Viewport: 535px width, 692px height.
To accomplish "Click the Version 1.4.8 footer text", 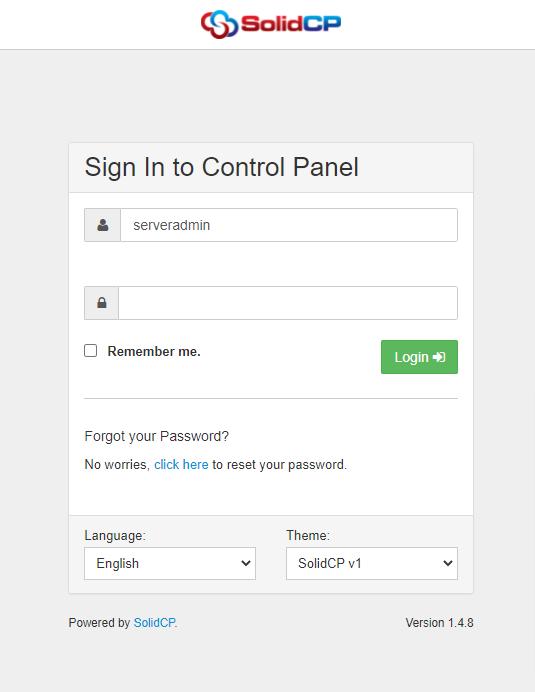I will (x=439, y=623).
